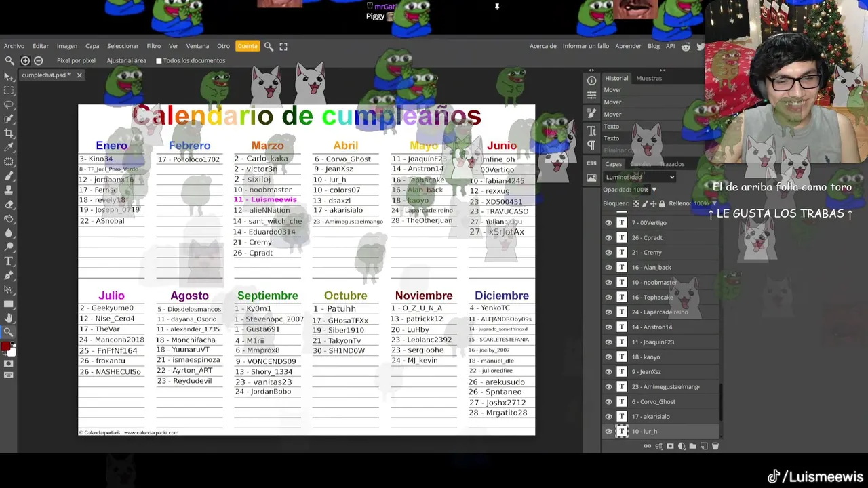Screen dimensions: 868x488
Task: Select the Eraser tool
Action: [9, 205]
